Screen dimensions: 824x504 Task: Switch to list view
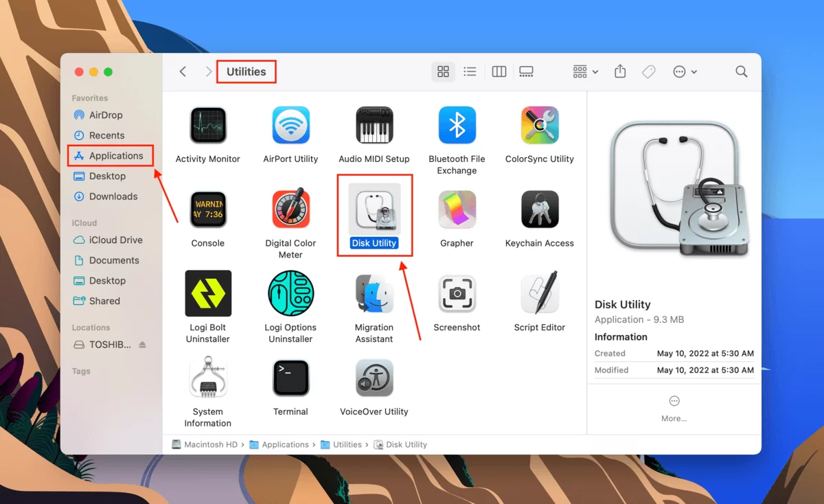[x=470, y=71]
